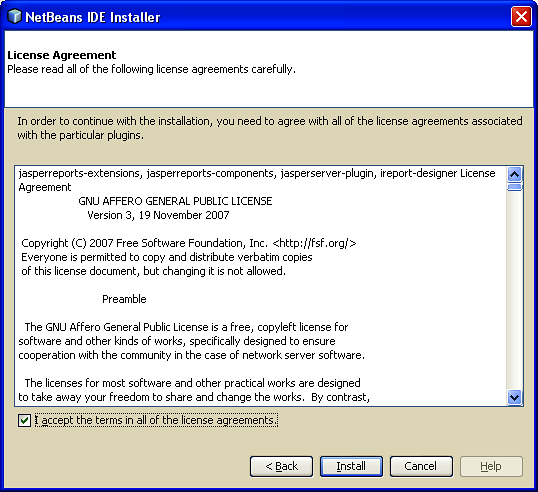Click 'The GNU Affero General Public License is' line
Screen dimensions: 538x492
pyautogui.click(x=186, y=327)
